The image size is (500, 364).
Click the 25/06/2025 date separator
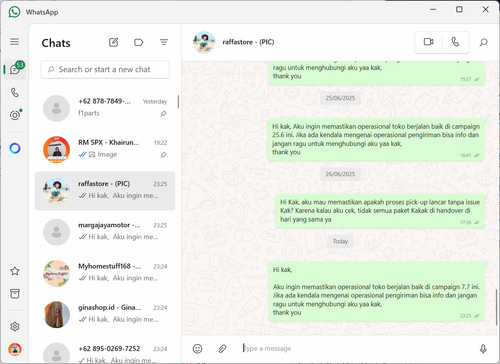pyautogui.click(x=340, y=98)
